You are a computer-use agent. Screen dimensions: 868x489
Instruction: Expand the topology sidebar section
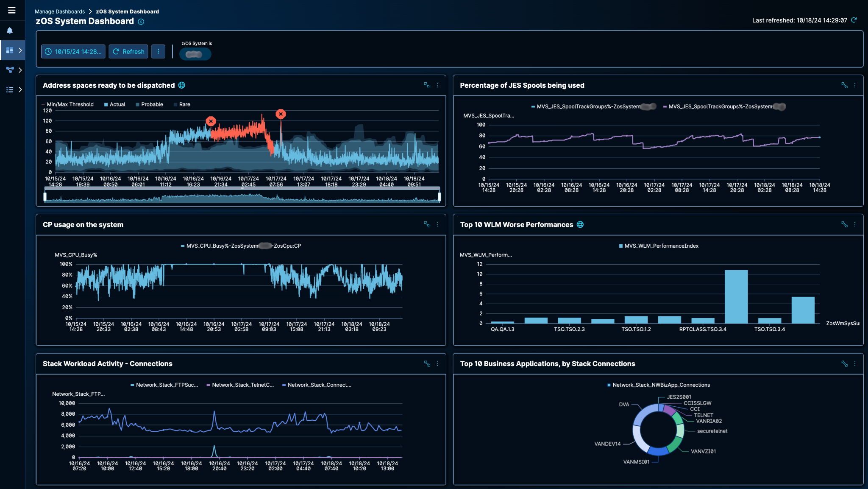(20, 70)
